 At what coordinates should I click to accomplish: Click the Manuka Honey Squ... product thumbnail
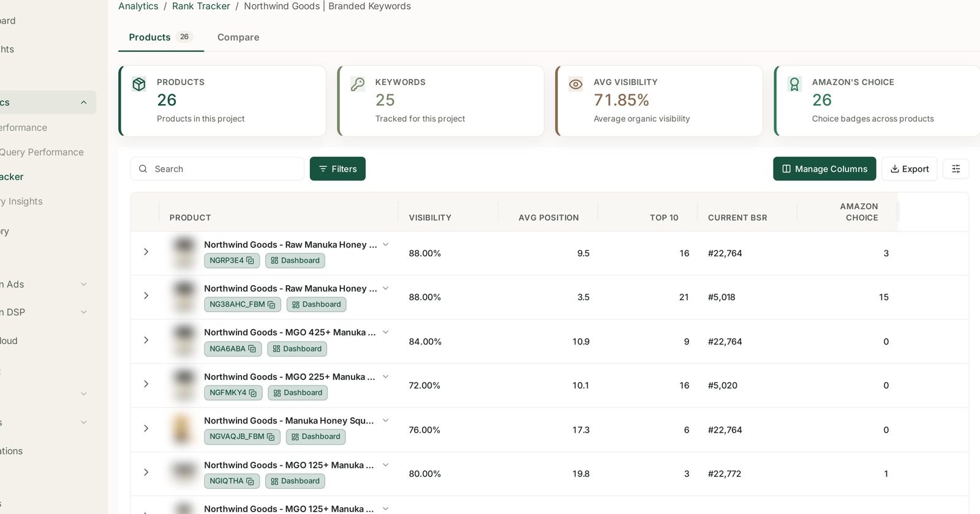(x=183, y=429)
